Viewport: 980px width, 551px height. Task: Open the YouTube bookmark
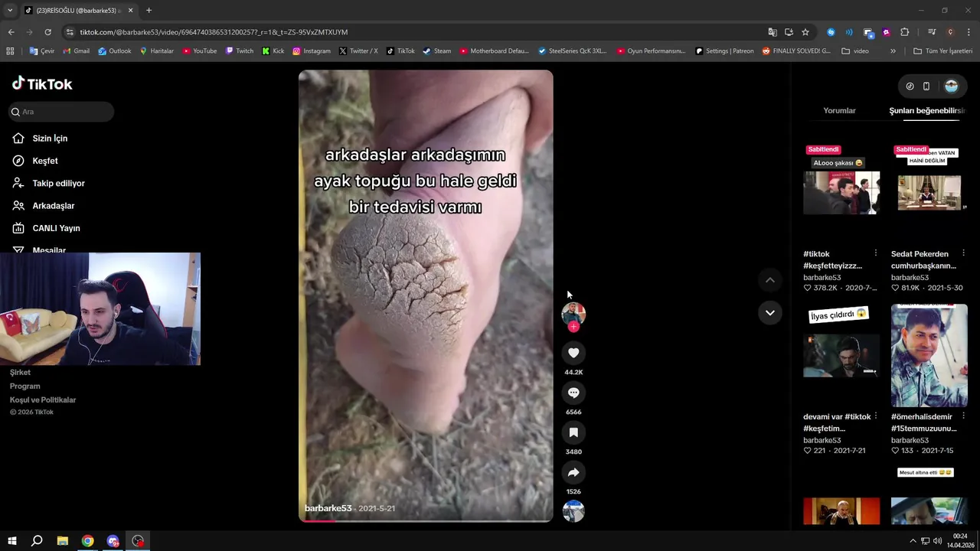point(199,51)
